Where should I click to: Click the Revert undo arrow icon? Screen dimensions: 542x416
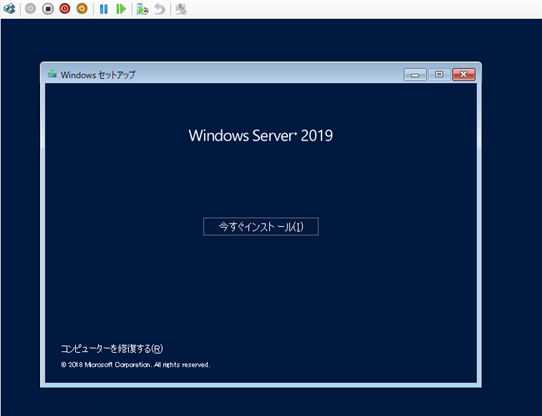click(159, 9)
